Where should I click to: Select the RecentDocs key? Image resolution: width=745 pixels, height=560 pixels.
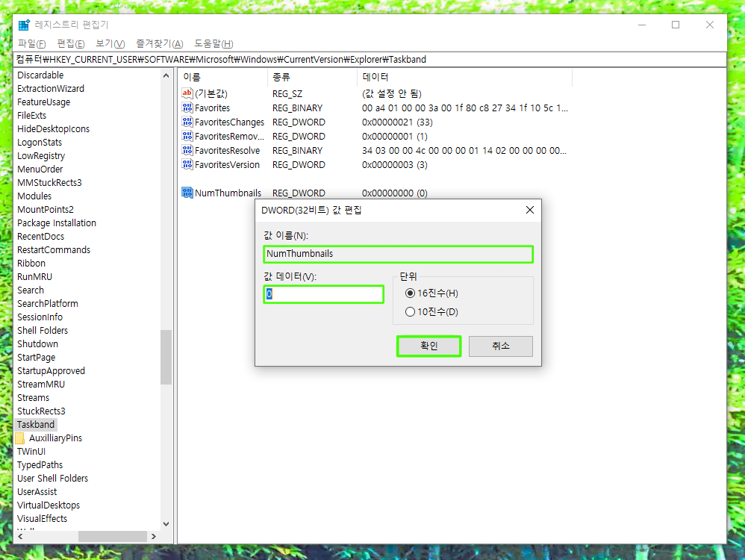(x=41, y=236)
